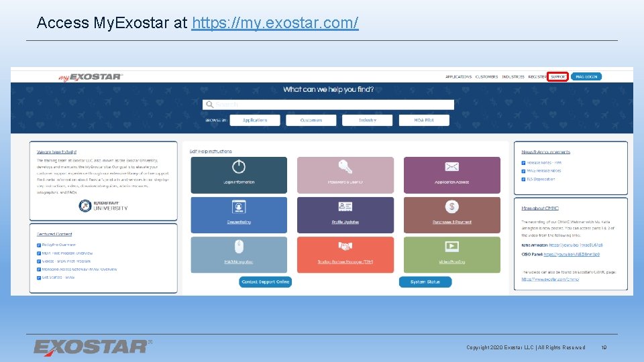
Task: Click the Purchases & Payment dollar icon
Action: tap(451, 206)
